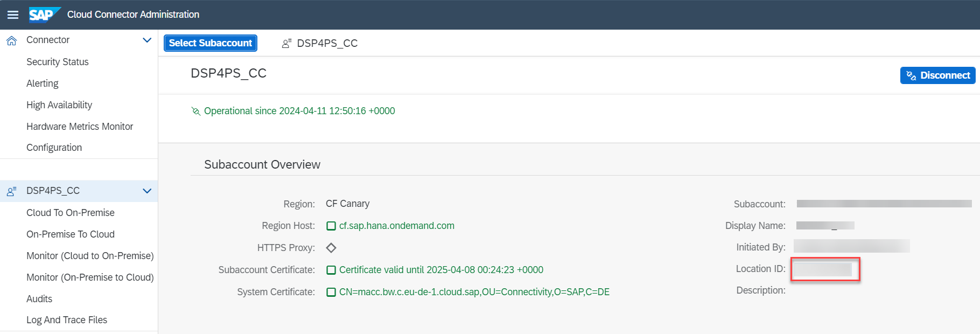The image size is (980, 334).
Task: Open cf.sap.hana.ondemand.com region host link
Action: [397, 226]
